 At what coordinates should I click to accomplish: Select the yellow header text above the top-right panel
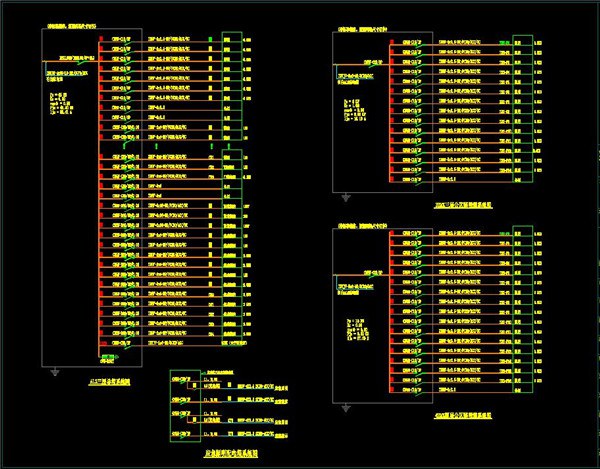click(362, 35)
